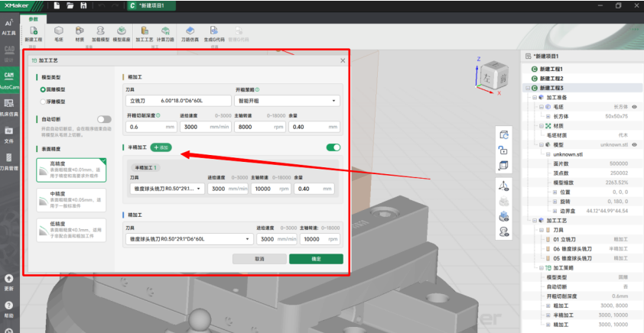The height and width of the screenshot is (333, 644).
Task: Click the green 确定 confirm button
Action: click(315, 259)
